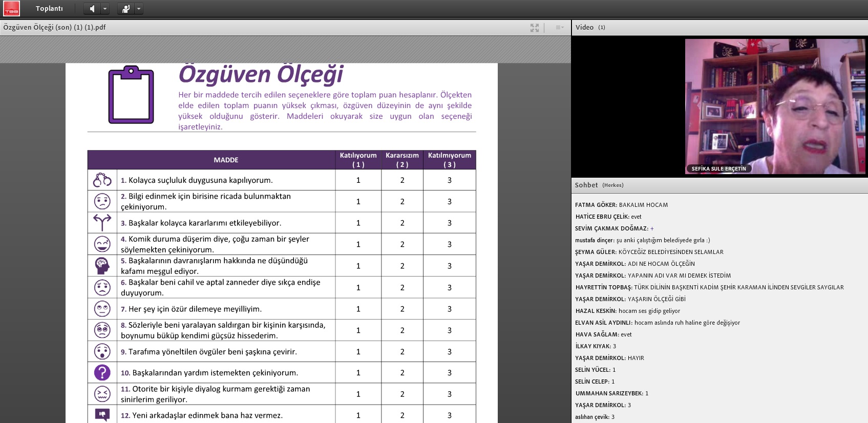Select option 2 for item 11 Otorite bir kişiyle
Image resolution: width=868 pixels, height=423 pixels.
[403, 394]
